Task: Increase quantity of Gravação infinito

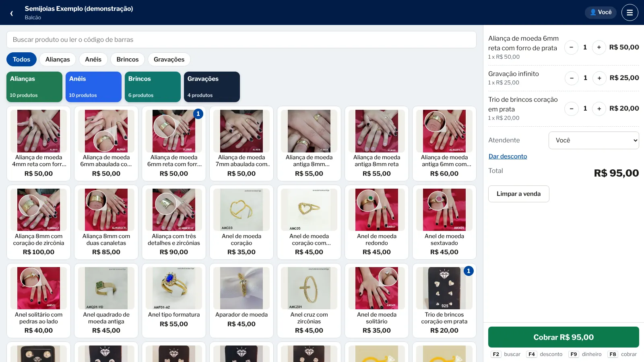Action: click(599, 78)
